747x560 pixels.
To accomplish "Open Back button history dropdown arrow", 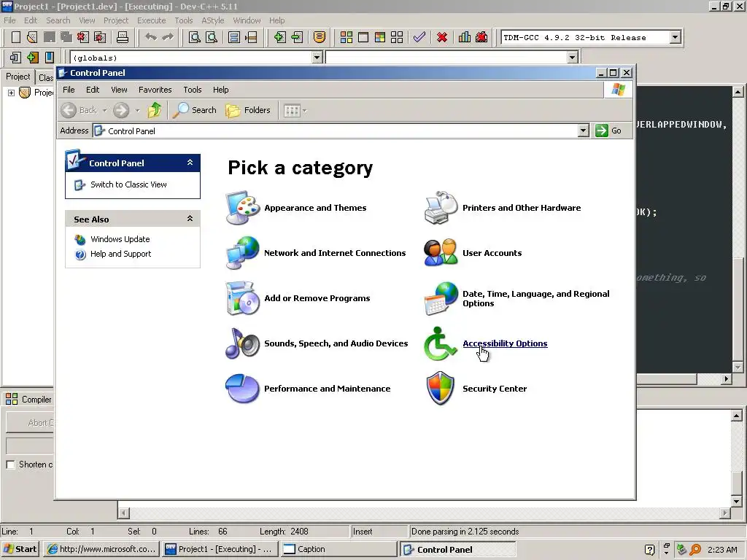I will coord(104,111).
